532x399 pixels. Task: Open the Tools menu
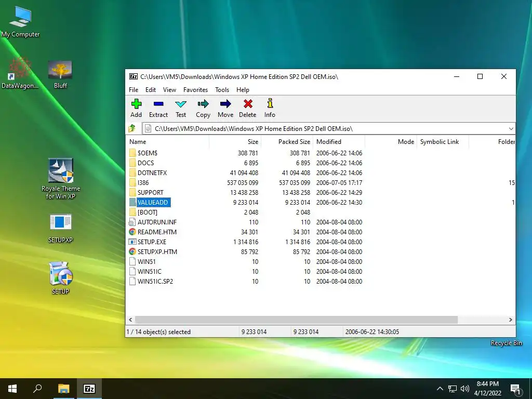click(x=222, y=89)
